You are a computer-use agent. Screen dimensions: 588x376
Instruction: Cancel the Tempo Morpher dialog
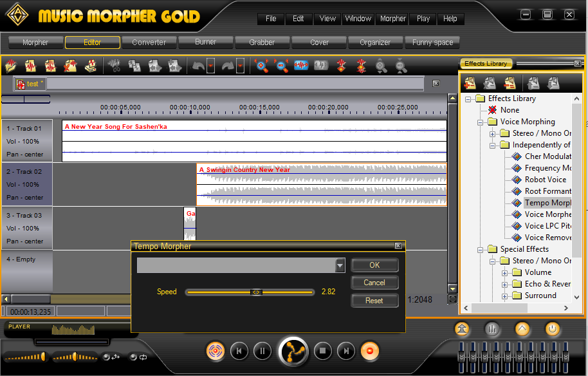[374, 283]
